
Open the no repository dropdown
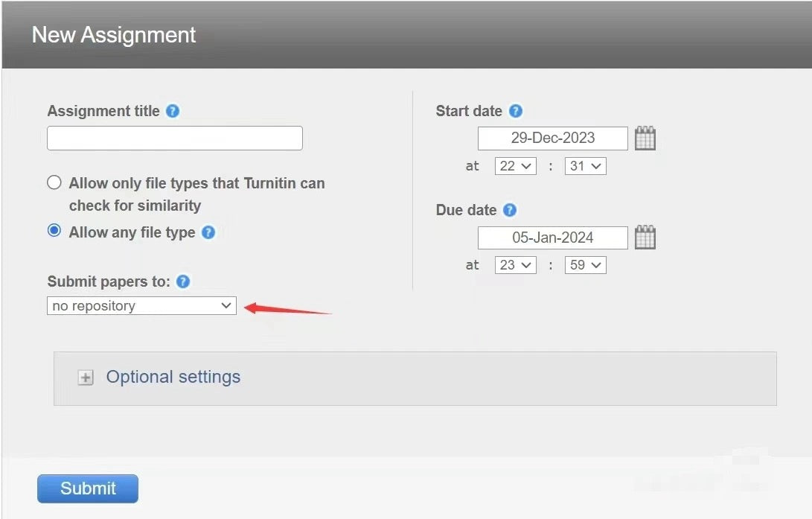141,306
